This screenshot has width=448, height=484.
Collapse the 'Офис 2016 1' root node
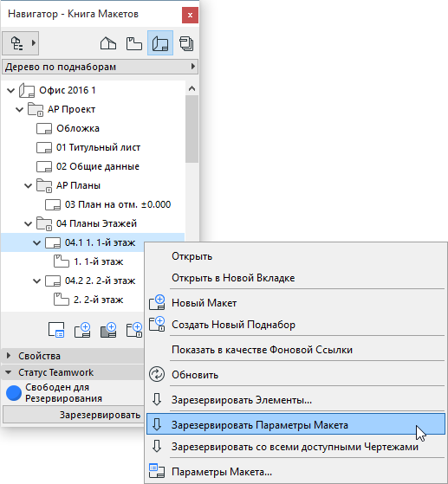click(10, 90)
